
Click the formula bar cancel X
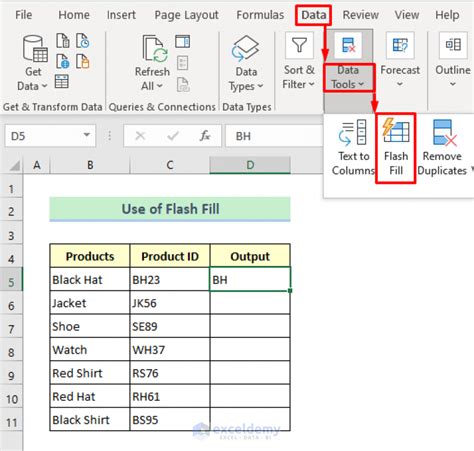click(140, 136)
